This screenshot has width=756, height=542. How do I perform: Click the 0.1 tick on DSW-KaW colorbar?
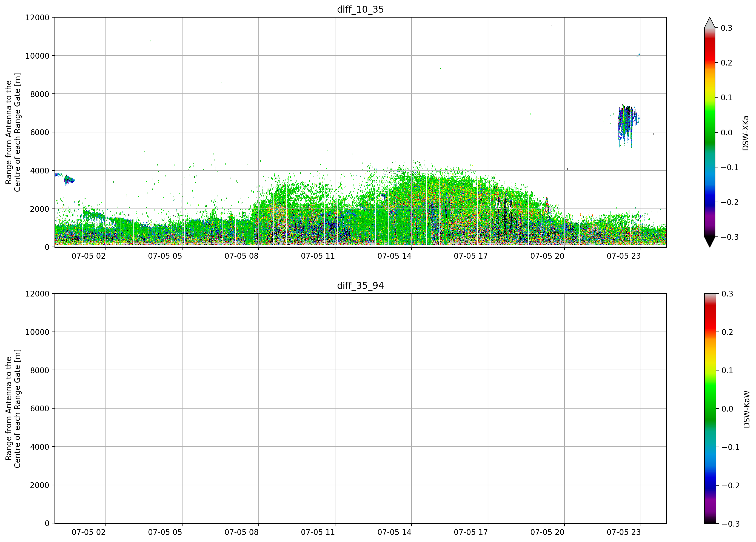click(727, 371)
